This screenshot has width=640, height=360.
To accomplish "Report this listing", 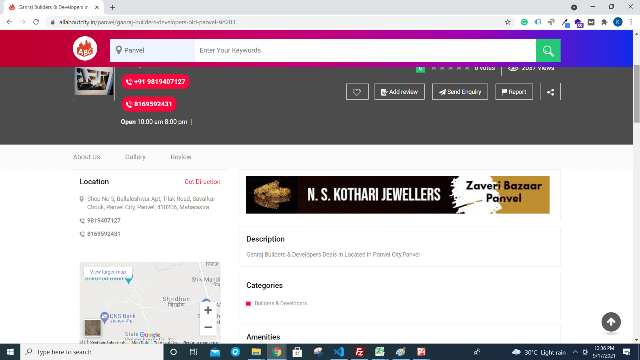I will pos(513,92).
